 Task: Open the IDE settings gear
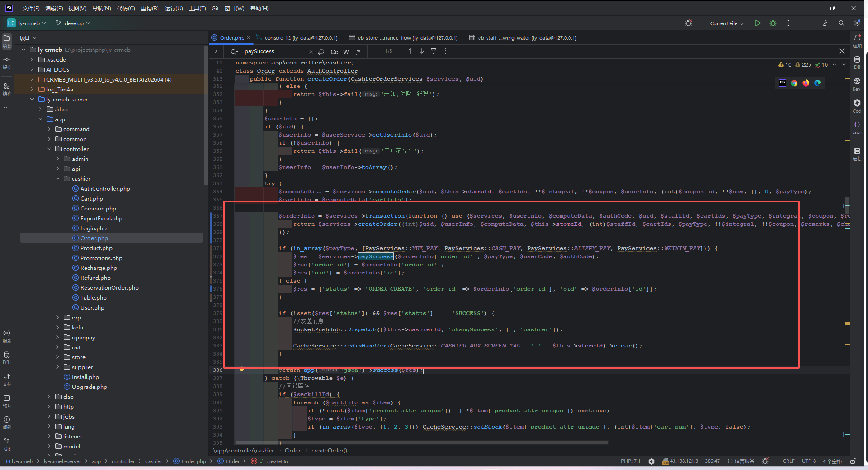(856, 23)
